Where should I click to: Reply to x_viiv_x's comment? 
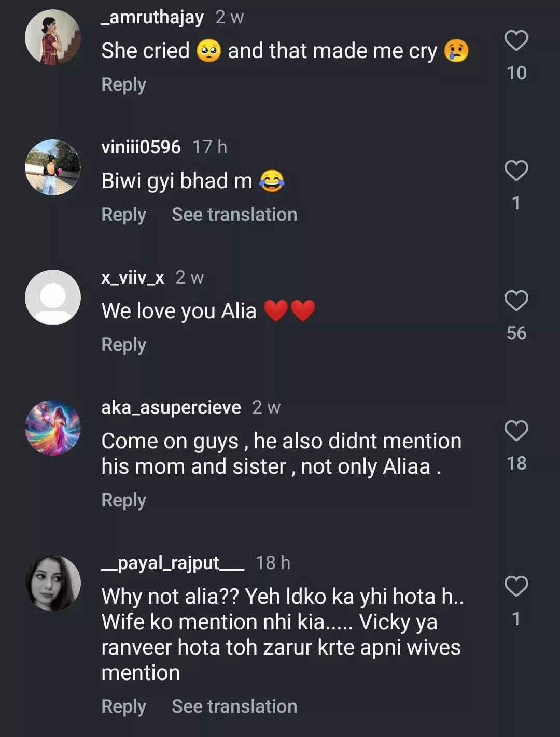123,345
